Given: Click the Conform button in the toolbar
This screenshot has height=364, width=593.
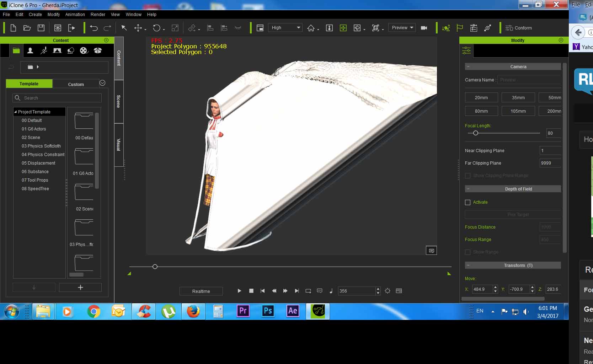Looking at the screenshot, I should coord(519,28).
